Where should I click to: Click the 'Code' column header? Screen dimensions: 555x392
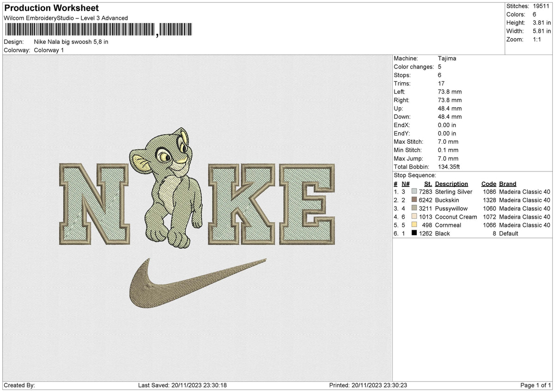[x=489, y=184]
